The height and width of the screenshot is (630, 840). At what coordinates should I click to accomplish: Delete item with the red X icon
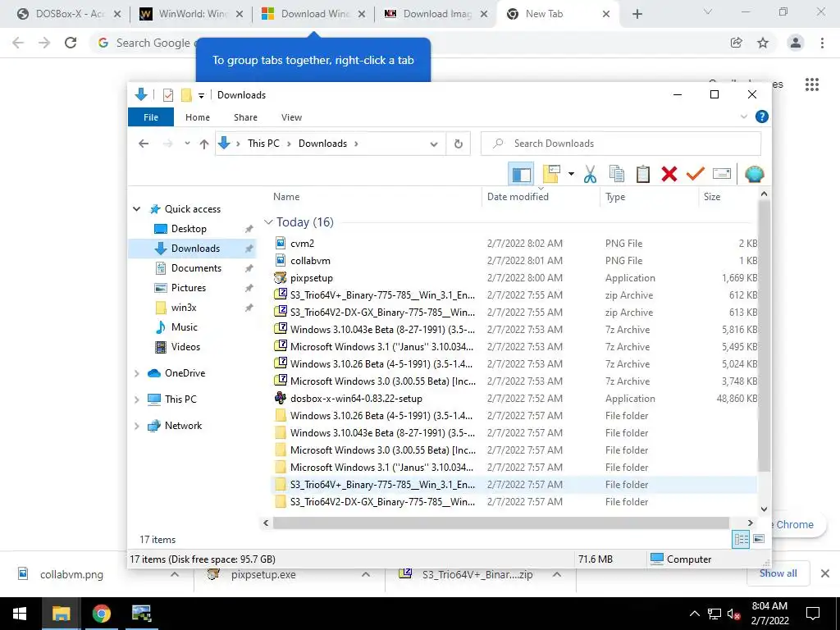tap(669, 174)
